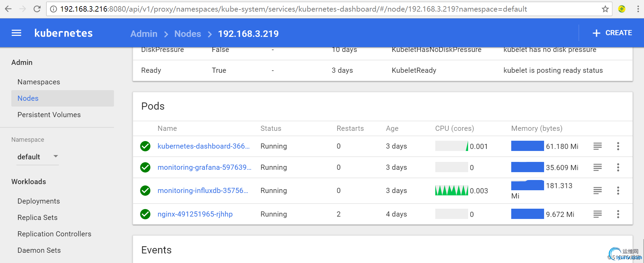Click the kubernetes logo text
Screen dimensions: 644x263
pyautogui.click(x=64, y=33)
